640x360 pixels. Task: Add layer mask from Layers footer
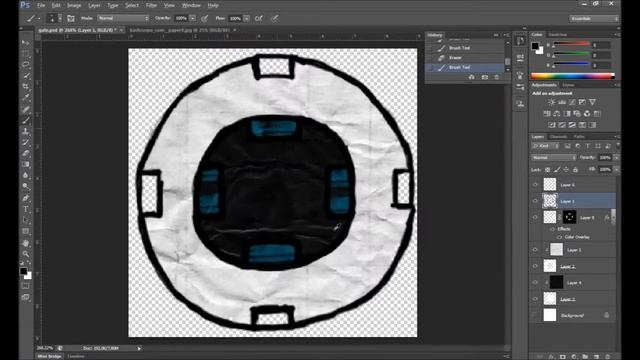coord(563,356)
